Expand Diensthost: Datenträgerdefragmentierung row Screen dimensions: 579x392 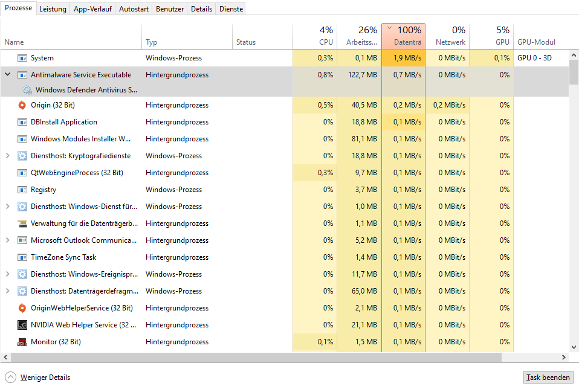[x=7, y=291]
